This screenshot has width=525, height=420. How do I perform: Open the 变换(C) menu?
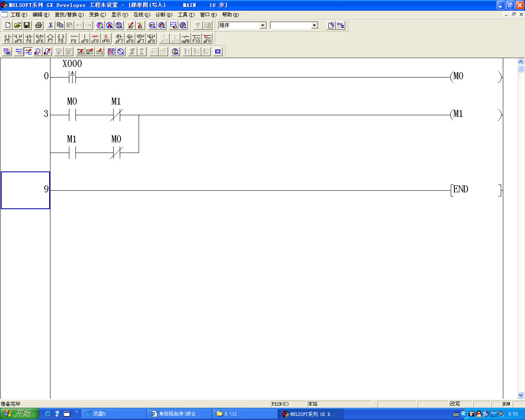[x=97, y=15]
